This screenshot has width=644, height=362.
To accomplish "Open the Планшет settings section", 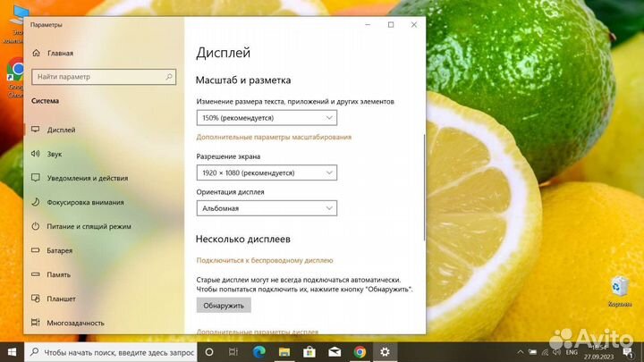I will pyautogui.click(x=54, y=299).
